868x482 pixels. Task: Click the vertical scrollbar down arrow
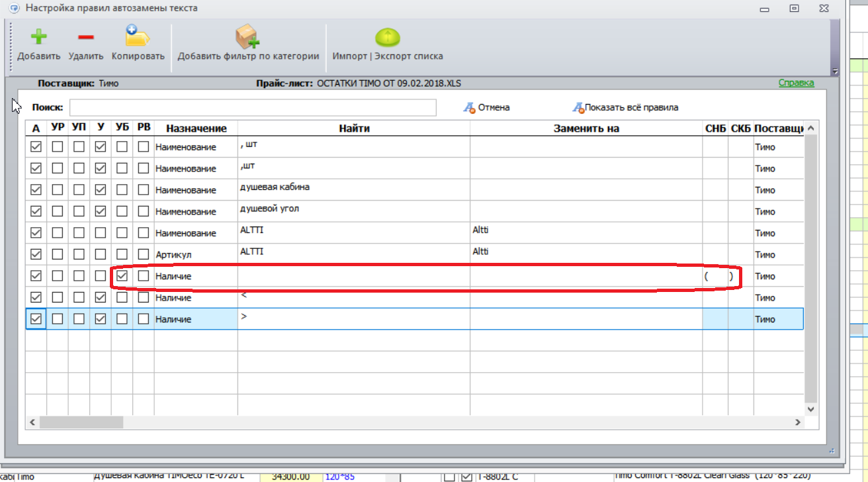pyautogui.click(x=811, y=409)
